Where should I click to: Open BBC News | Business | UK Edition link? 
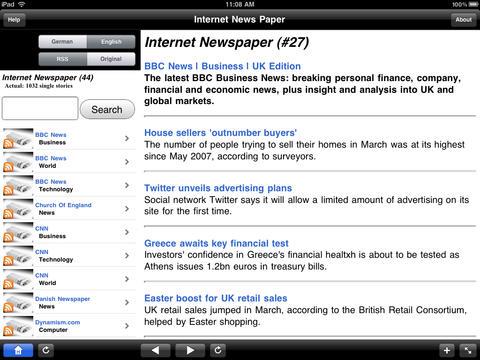pos(222,66)
